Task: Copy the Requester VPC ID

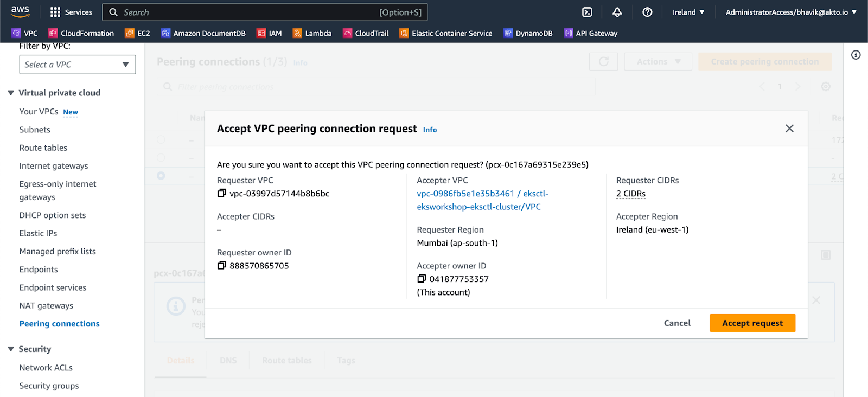Action: (221, 194)
